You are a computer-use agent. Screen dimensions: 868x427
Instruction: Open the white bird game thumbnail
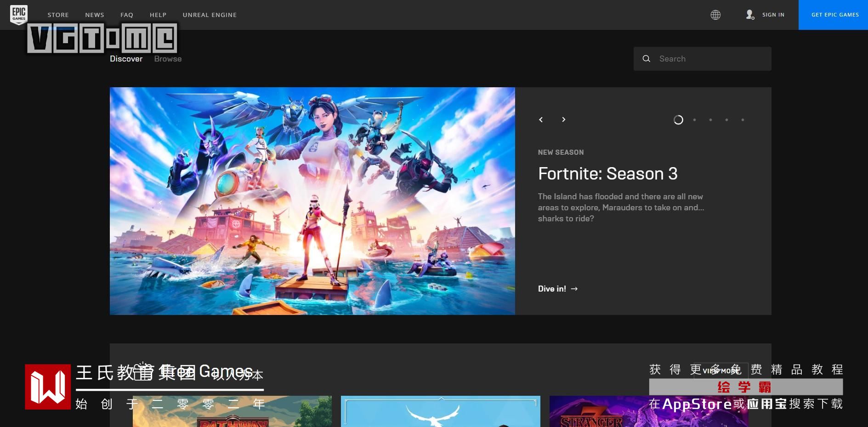click(x=441, y=411)
